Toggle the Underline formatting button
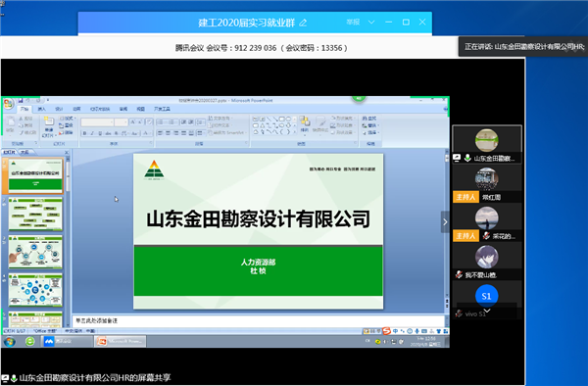This screenshot has height=386, width=588. 100,133
